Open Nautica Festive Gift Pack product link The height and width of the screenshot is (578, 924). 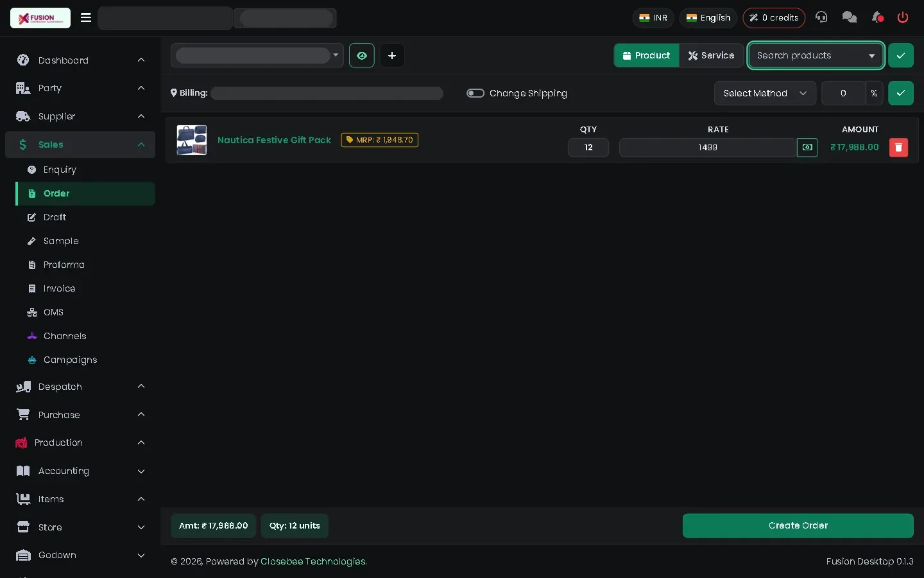pos(274,140)
